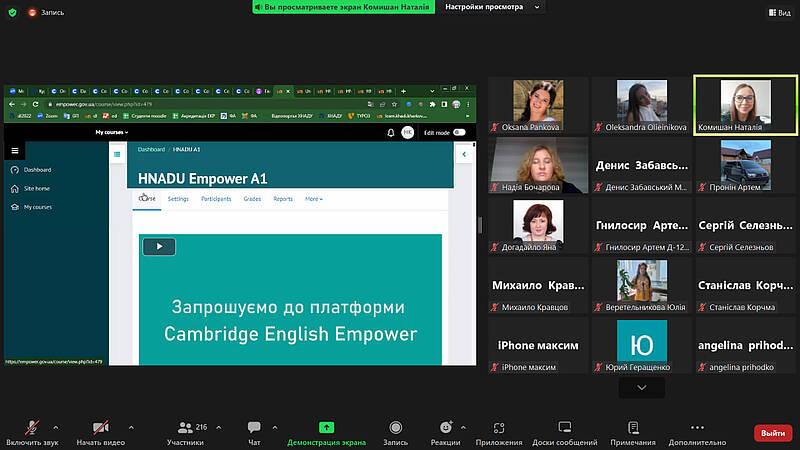Open Настройки просмотра view settings dropdown
The height and width of the screenshot is (450, 800).
pos(491,7)
